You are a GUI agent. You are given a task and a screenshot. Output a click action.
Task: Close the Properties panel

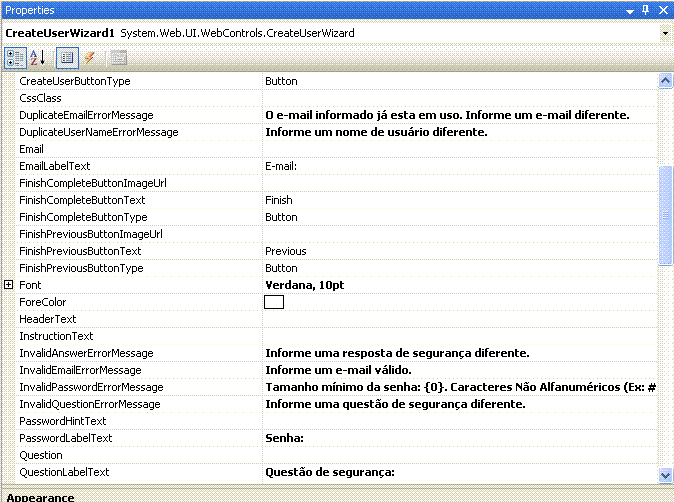[x=664, y=10]
